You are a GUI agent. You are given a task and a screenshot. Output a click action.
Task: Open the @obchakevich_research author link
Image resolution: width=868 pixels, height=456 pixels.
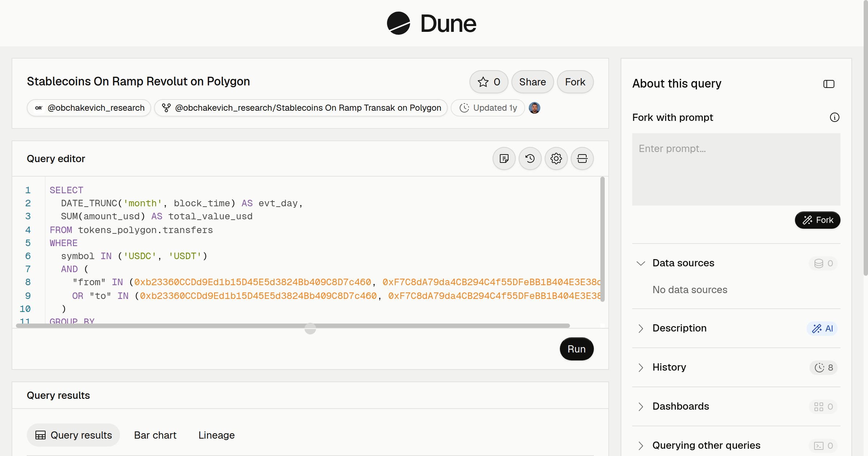click(x=89, y=108)
